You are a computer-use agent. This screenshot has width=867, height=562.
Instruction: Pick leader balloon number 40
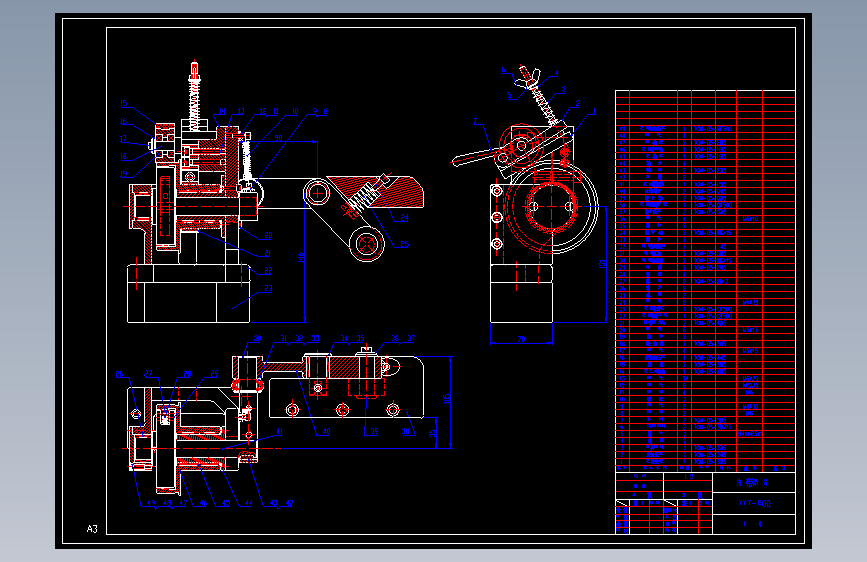coord(326,431)
